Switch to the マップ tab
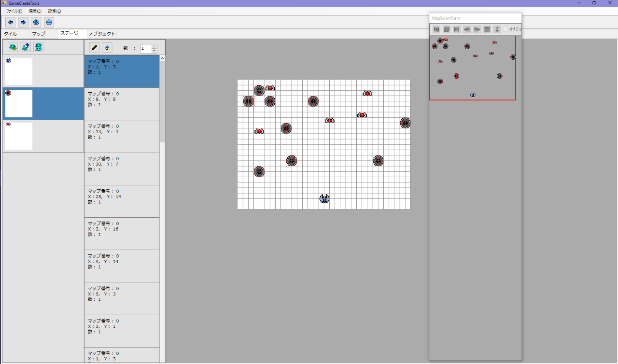This screenshot has width=618, height=364. click(39, 34)
